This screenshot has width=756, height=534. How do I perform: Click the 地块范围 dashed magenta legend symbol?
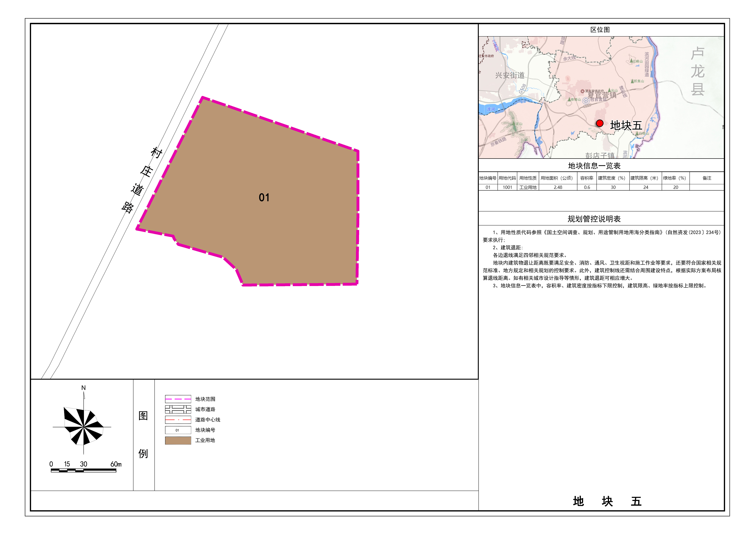[x=178, y=399]
